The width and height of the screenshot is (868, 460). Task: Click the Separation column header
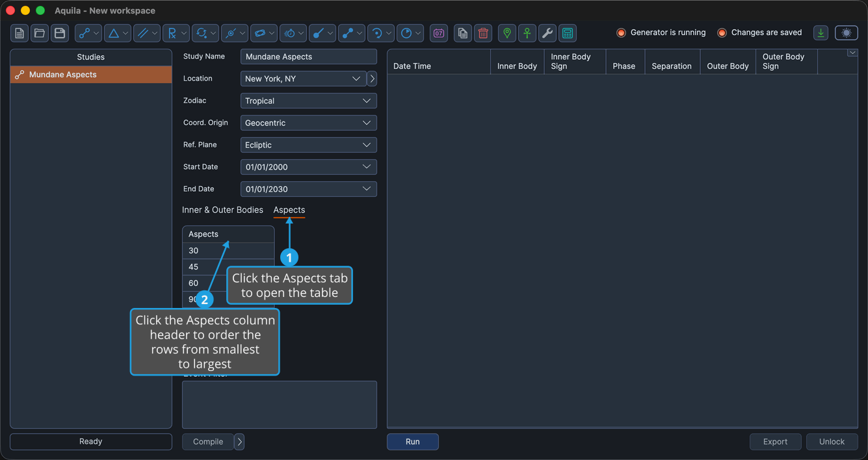coord(672,62)
